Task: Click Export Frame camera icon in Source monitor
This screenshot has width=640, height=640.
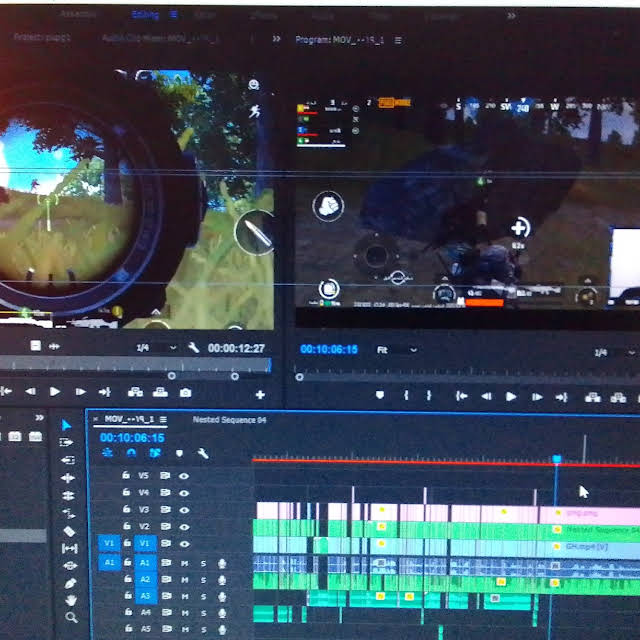Action: tap(185, 393)
